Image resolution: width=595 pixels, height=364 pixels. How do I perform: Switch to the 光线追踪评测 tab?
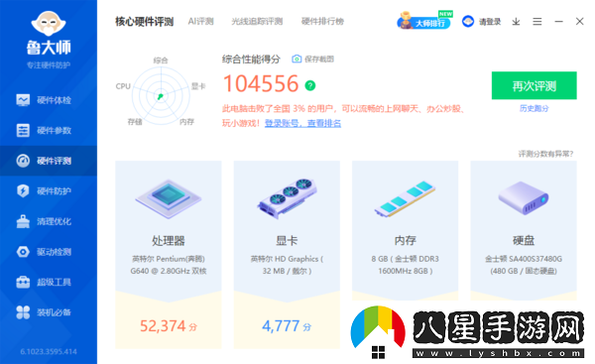[257, 22]
